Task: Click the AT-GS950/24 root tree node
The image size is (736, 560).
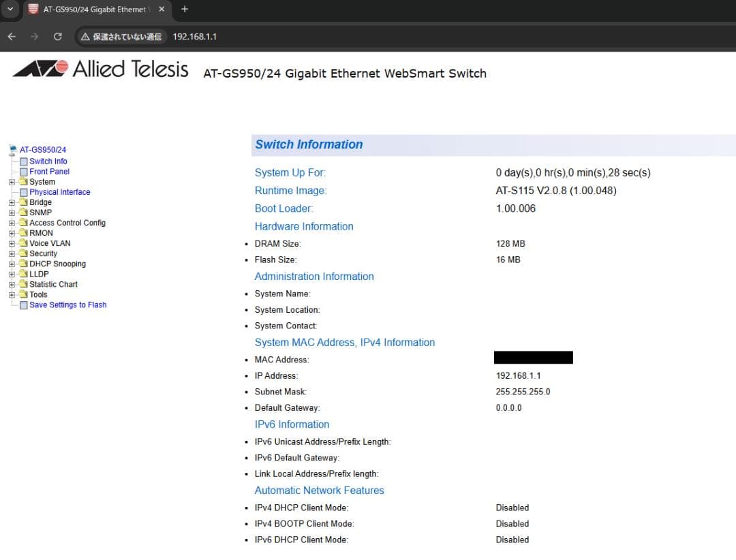Action: click(x=43, y=150)
